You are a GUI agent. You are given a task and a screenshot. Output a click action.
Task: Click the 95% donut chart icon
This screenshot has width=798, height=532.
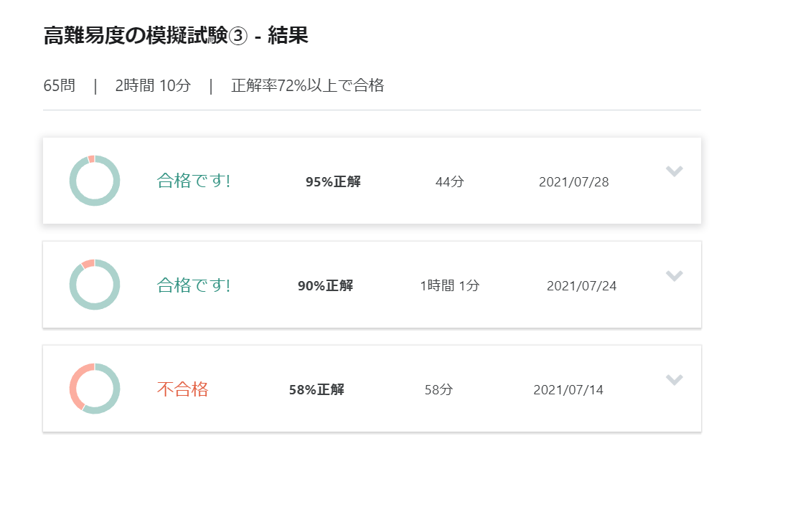tap(95, 181)
